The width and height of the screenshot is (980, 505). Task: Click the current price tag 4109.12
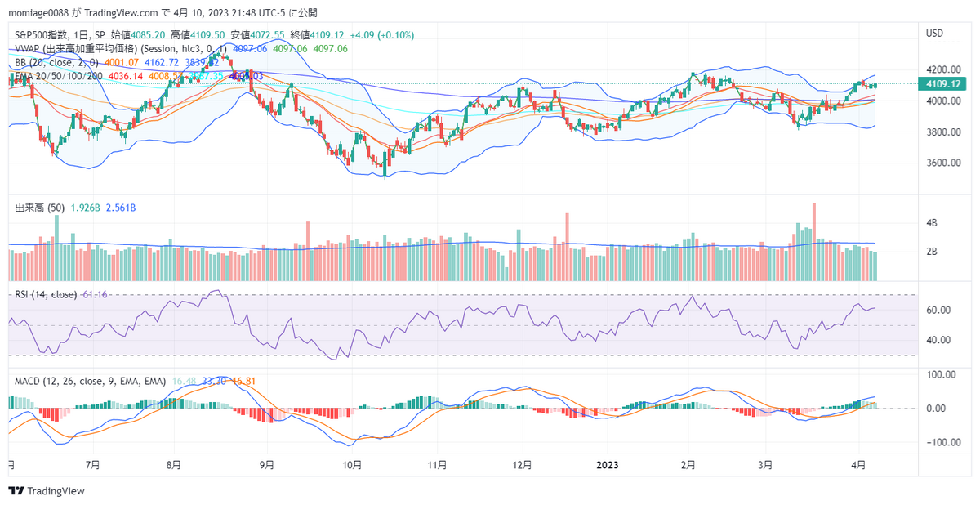942,83
